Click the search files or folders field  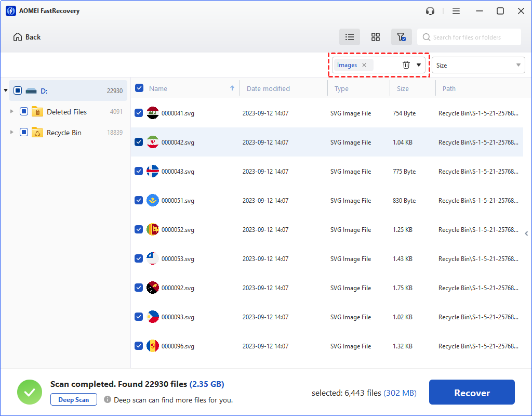[x=473, y=37]
